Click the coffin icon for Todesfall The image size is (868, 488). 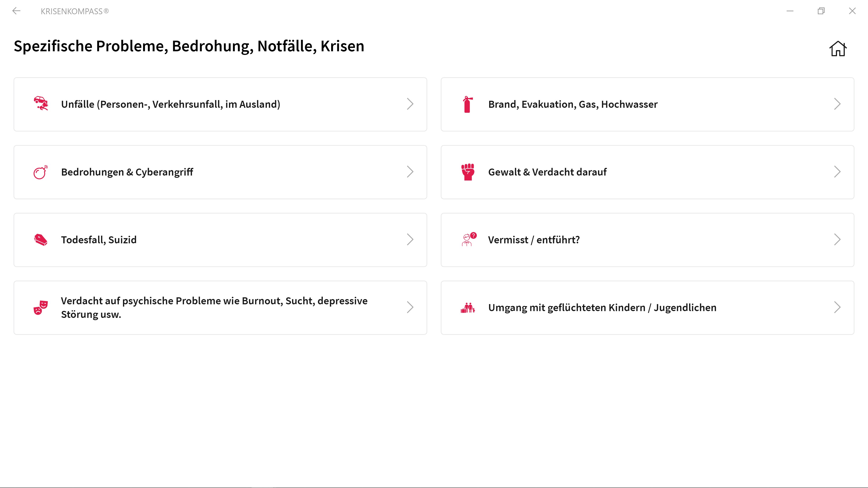tap(41, 240)
